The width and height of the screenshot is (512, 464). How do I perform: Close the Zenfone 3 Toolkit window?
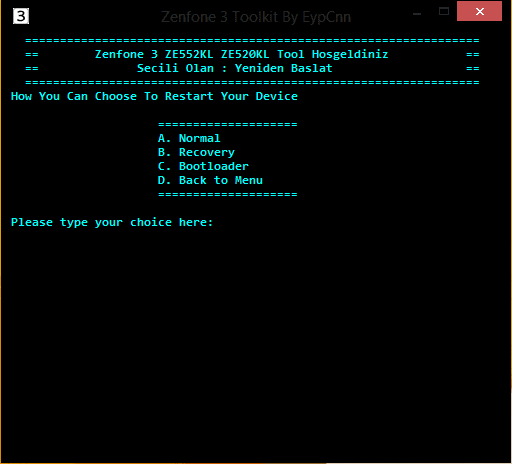pos(479,11)
